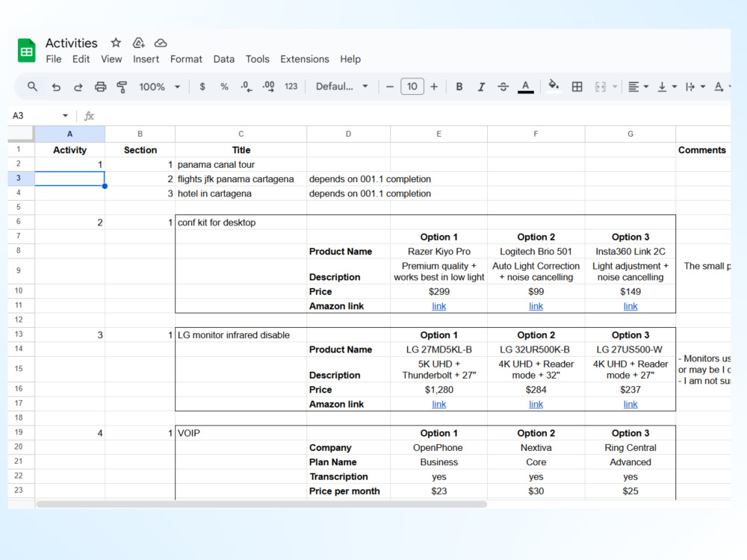
Task: Open LG 27US500-W Amazon link
Action: coord(630,404)
